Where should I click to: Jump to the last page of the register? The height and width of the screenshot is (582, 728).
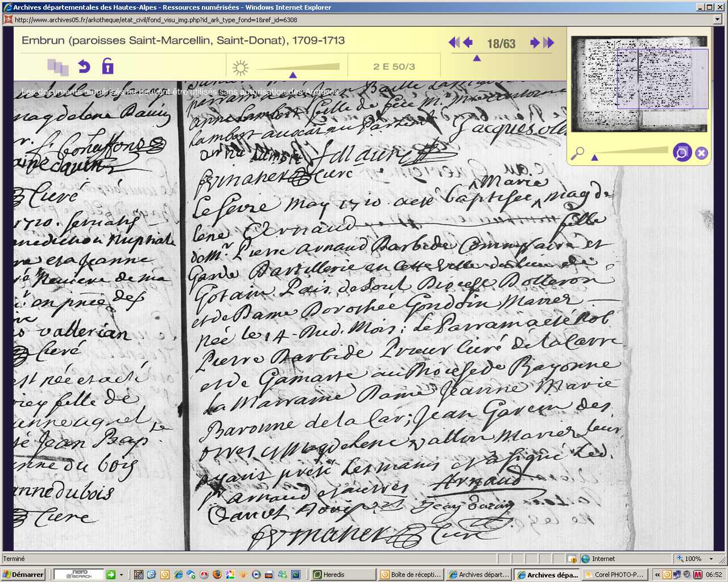[x=548, y=43]
